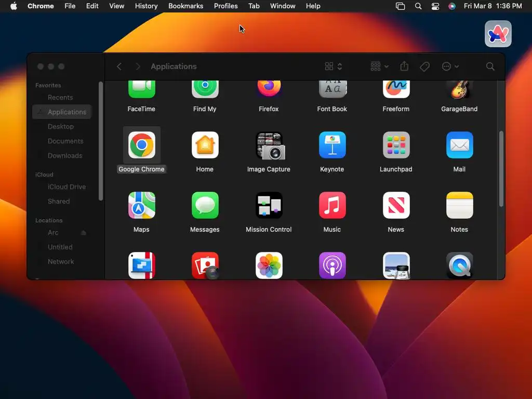The image size is (532, 399).
Task: Select the Launchpad app icon
Action: [x=396, y=145]
